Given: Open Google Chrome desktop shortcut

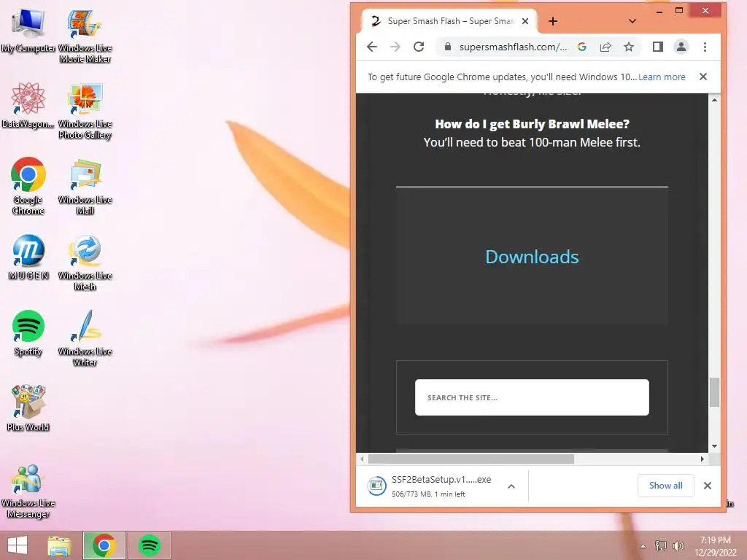Looking at the screenshot, I should 28,186.
